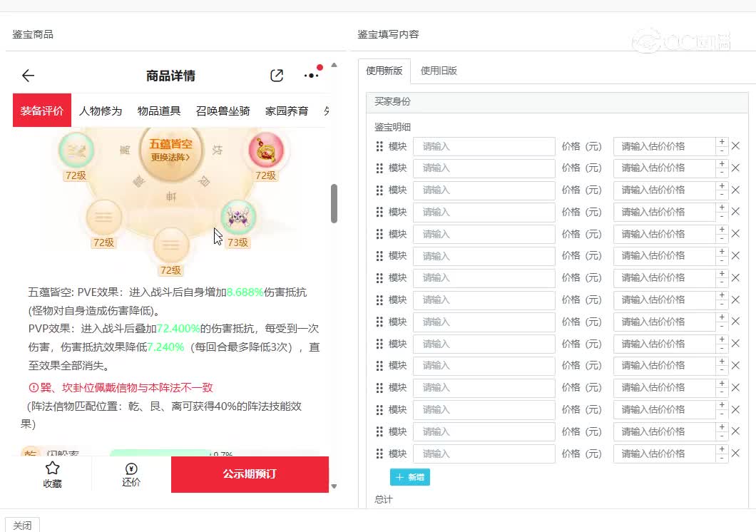The width and height of the screenshot is (756, 532).
Task: Click the 鉴宝明细 label
Action: point(392,127)
